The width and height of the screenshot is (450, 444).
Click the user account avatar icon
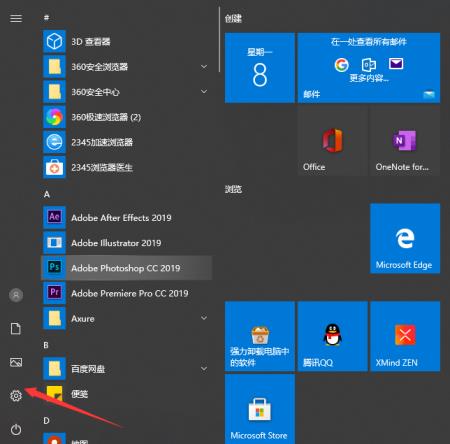(16, 295)
